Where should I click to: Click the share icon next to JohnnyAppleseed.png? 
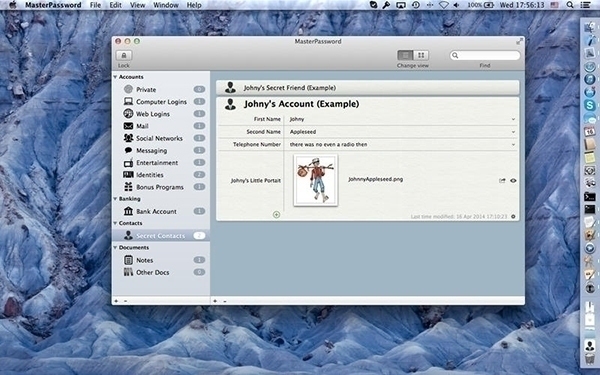[x=502, y=181]
